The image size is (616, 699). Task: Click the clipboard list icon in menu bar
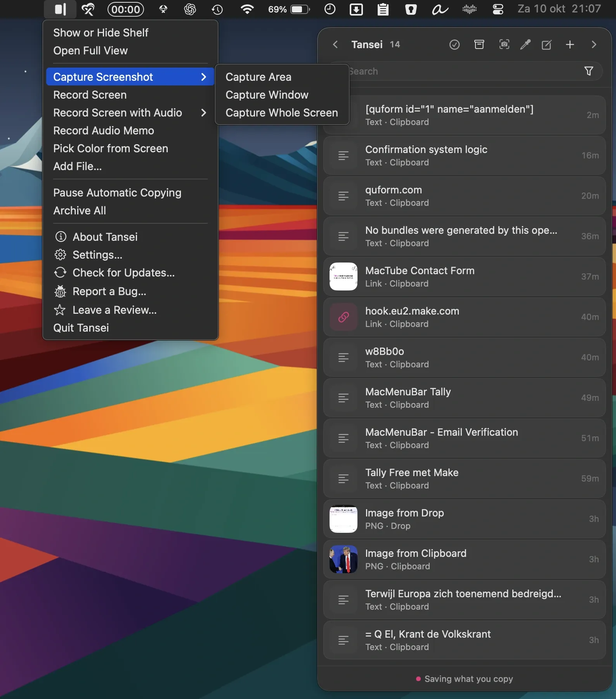pos(383,9)
